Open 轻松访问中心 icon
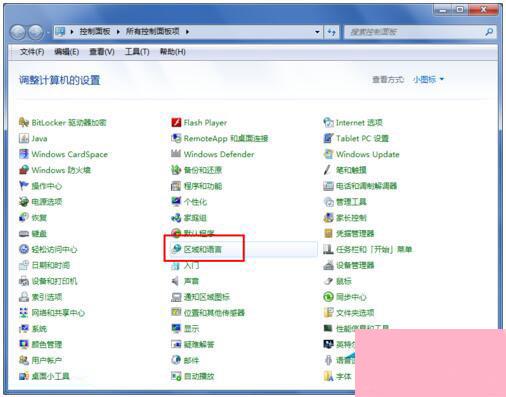Screen dimensions: 506x397 (x=24, y=249)
